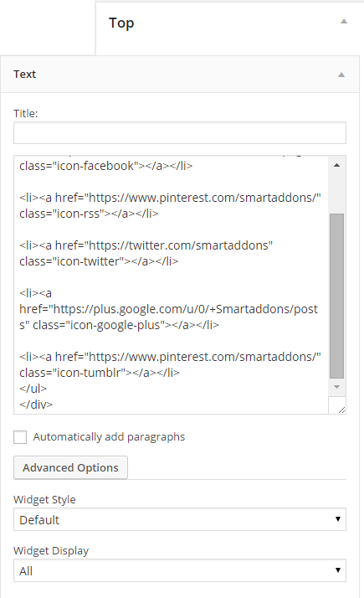Collapse the Top sidebar panel arrow
The width and height of the screenshot is (364, 598).
344,22
